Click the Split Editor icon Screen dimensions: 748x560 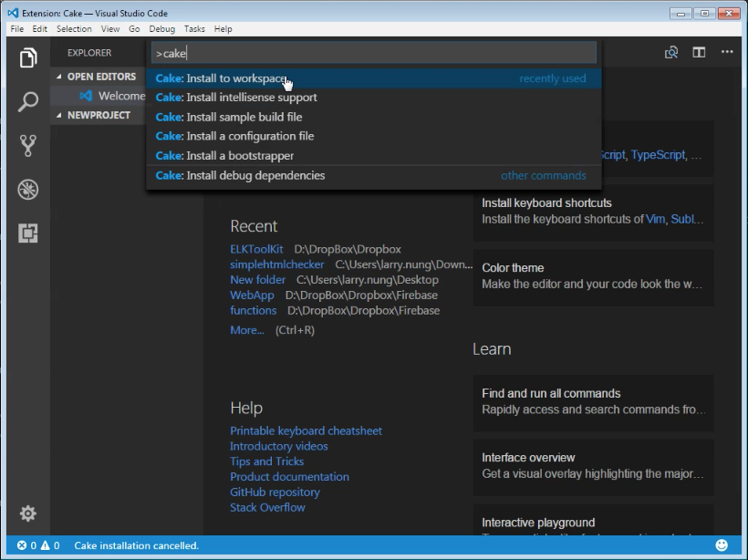[x=699, y=53]
